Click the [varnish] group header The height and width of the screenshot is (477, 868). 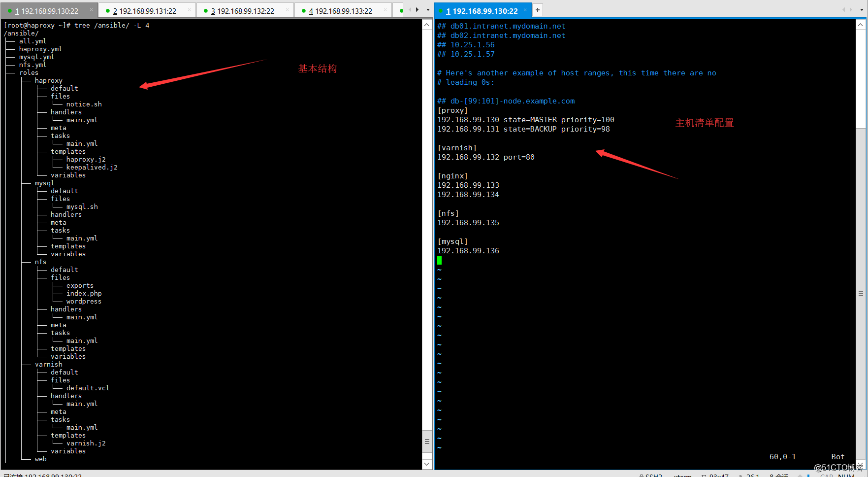pos(457,148)
